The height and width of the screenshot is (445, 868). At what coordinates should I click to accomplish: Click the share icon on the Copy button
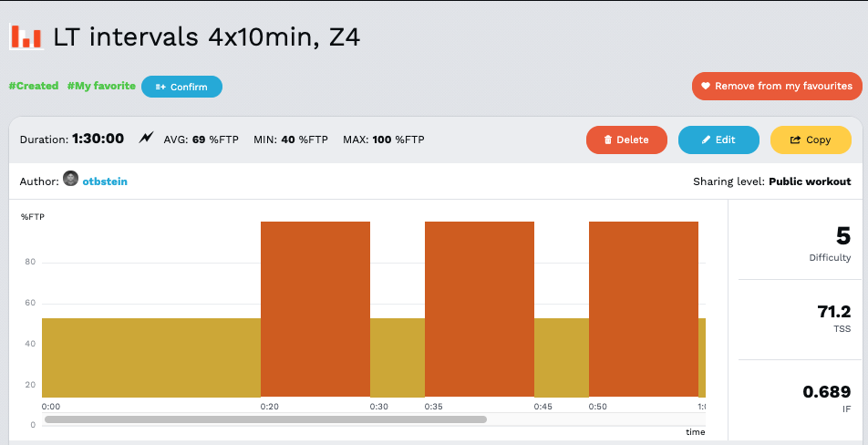795,140
